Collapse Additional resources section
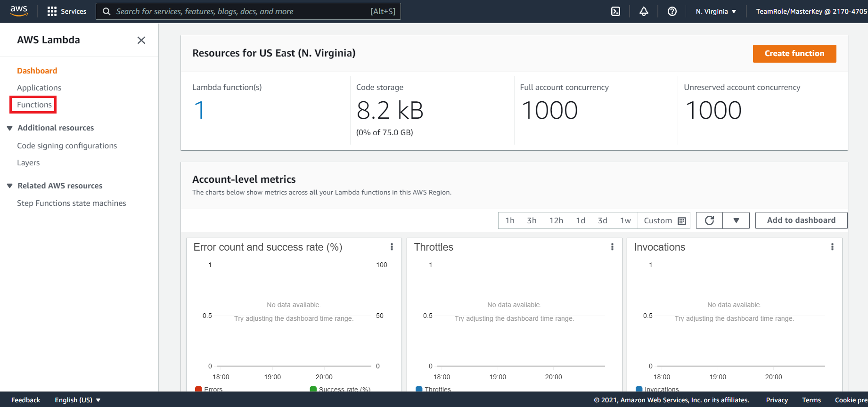This screenshot has width=868, height=407. [x=9, y=128]
